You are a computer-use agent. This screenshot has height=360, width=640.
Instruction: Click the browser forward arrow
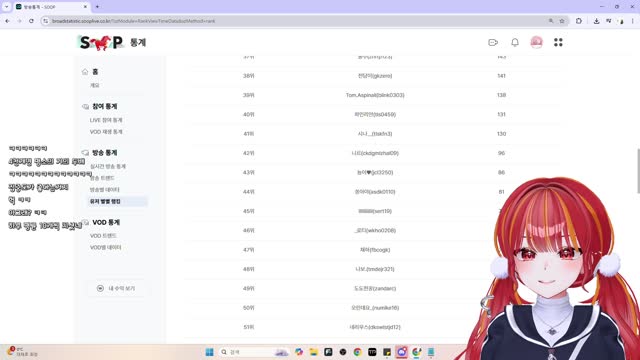pos(19,21)
